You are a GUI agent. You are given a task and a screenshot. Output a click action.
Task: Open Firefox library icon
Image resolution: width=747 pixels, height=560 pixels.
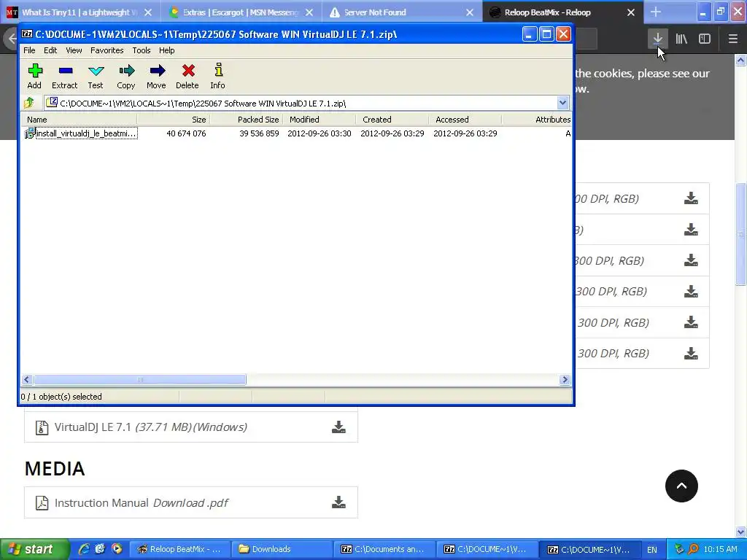coord(681,39)
